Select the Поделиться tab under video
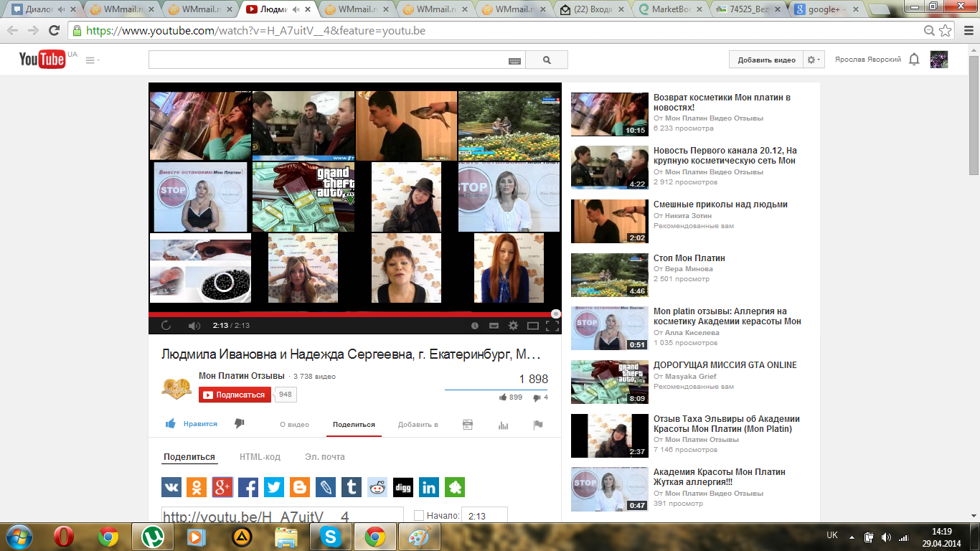Image resolution: width=980 pixels, height=551 pixels. point(354,424)
